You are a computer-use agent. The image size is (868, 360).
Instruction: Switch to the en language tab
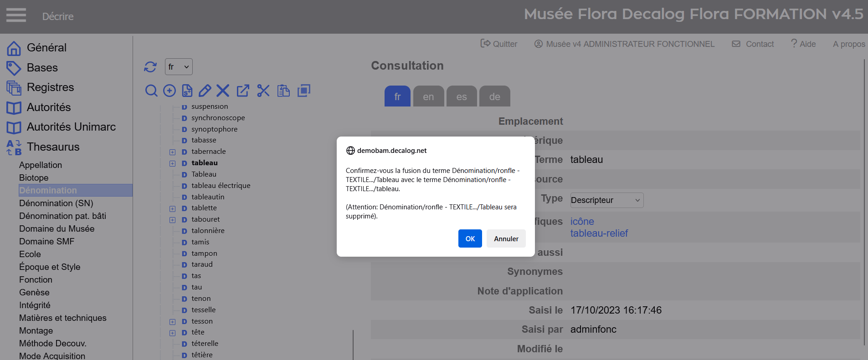click(x=428, y=96)
